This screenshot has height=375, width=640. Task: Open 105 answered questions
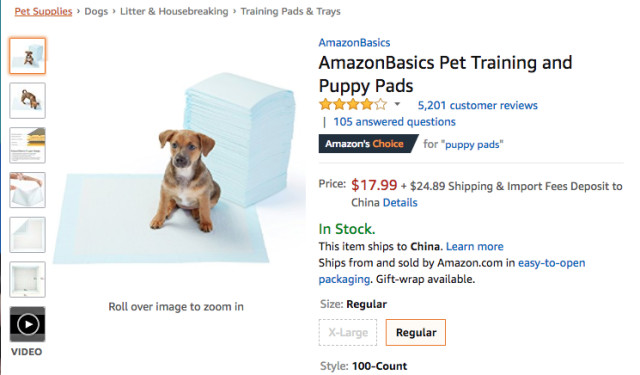[394, 122]
